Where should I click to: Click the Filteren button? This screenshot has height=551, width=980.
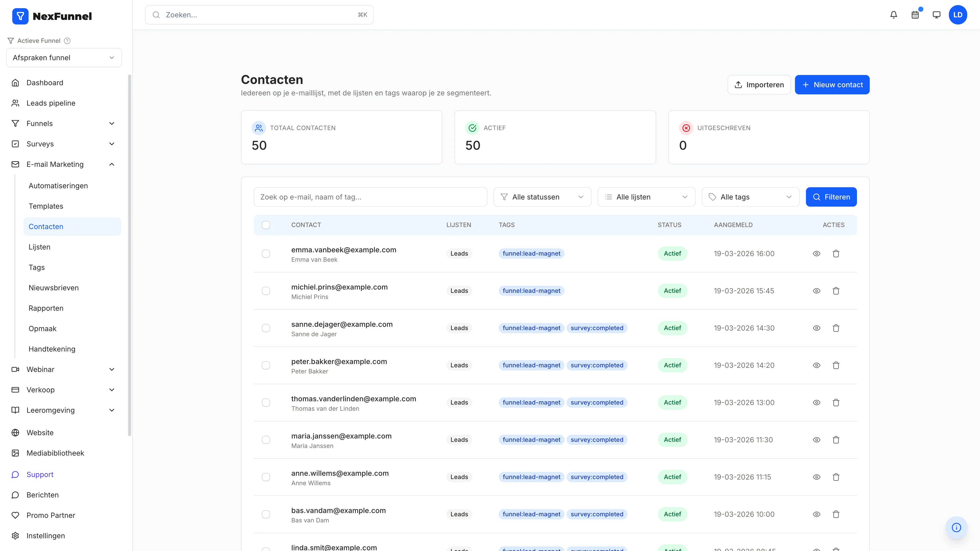[x=831, y=197]
